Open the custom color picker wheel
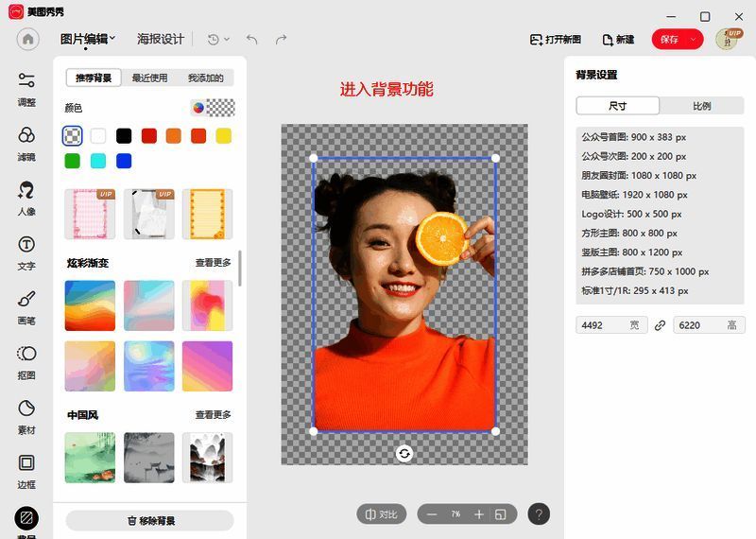Image resolution: width=756 pixels, height=539 pixels. point(198,108)
